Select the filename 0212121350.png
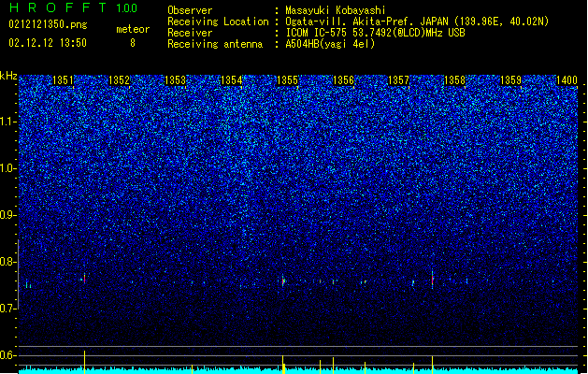The width and height of the screenshot is (588, 374). [48, 24]
